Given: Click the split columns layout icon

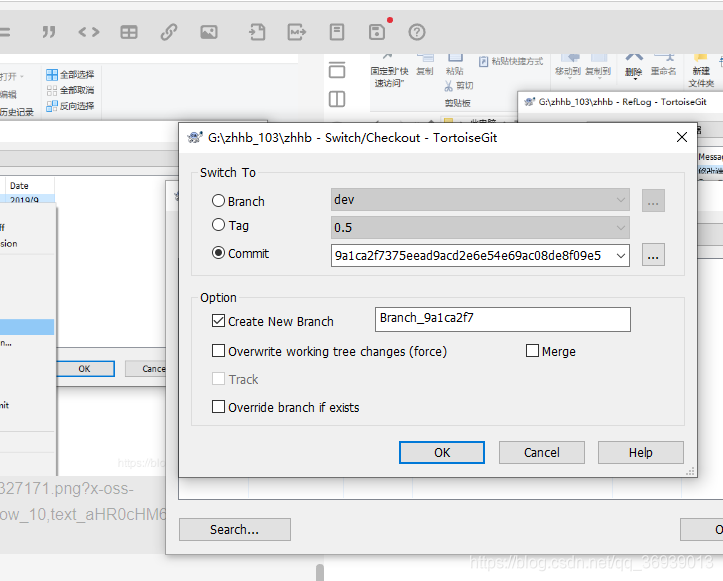Looking at the screenshot, I should 337,99.
